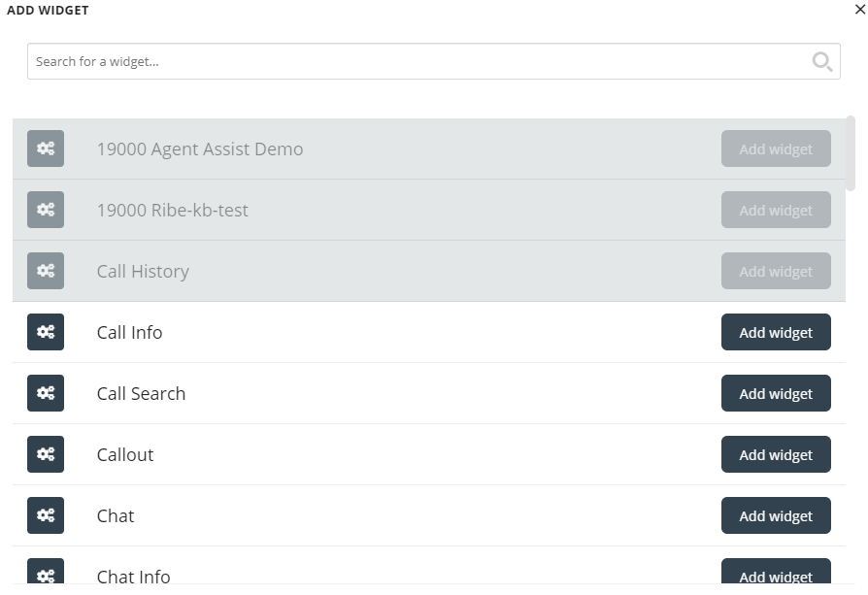The image size is (868, 595).
Task: Click the search magnifier icon
Action: point(821,62)
